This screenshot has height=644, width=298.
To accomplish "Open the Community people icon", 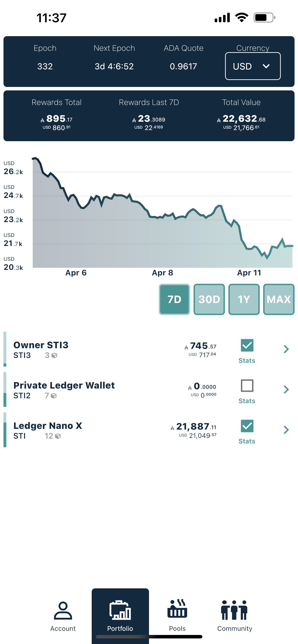I will point(234,610).
